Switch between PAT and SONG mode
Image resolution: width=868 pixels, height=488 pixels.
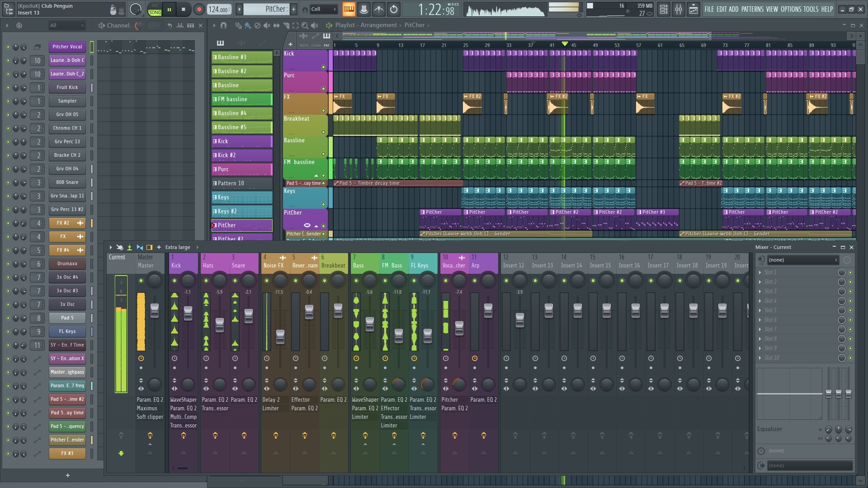coord(155,9)
